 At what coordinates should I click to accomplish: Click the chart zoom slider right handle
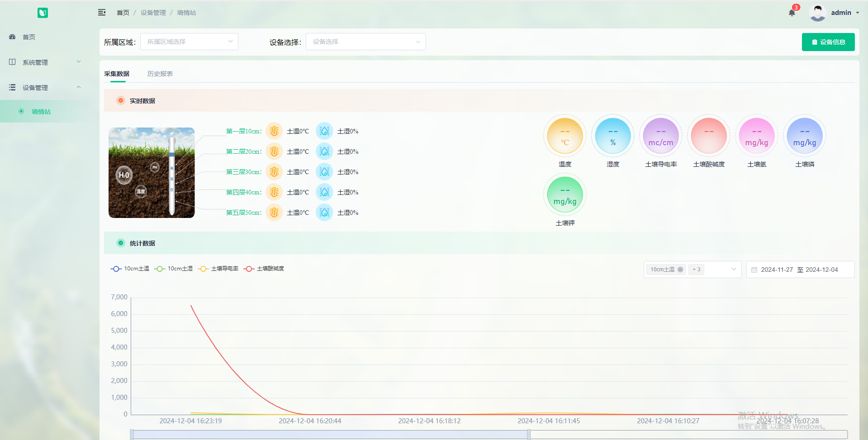(x=529, y=435)
